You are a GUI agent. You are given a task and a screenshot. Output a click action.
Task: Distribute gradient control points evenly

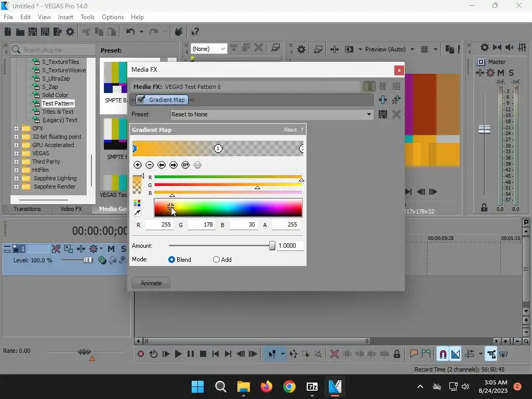(185, 165)
